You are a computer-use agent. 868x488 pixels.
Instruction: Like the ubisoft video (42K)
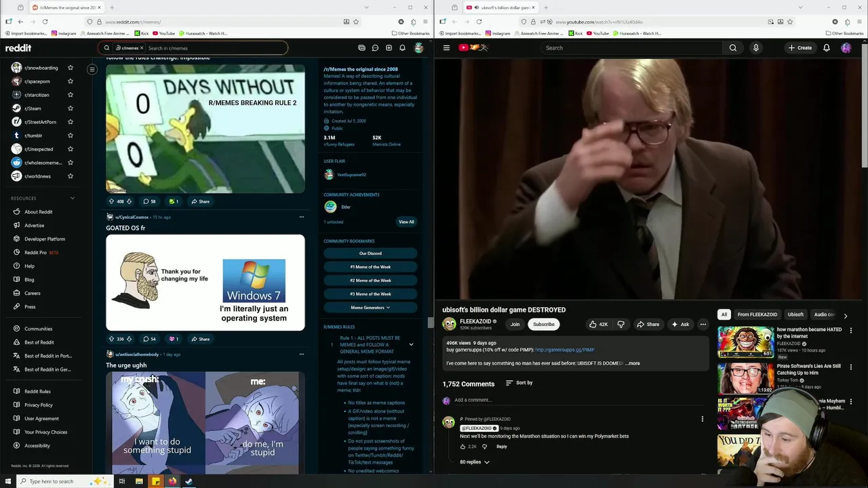point(598,324)
